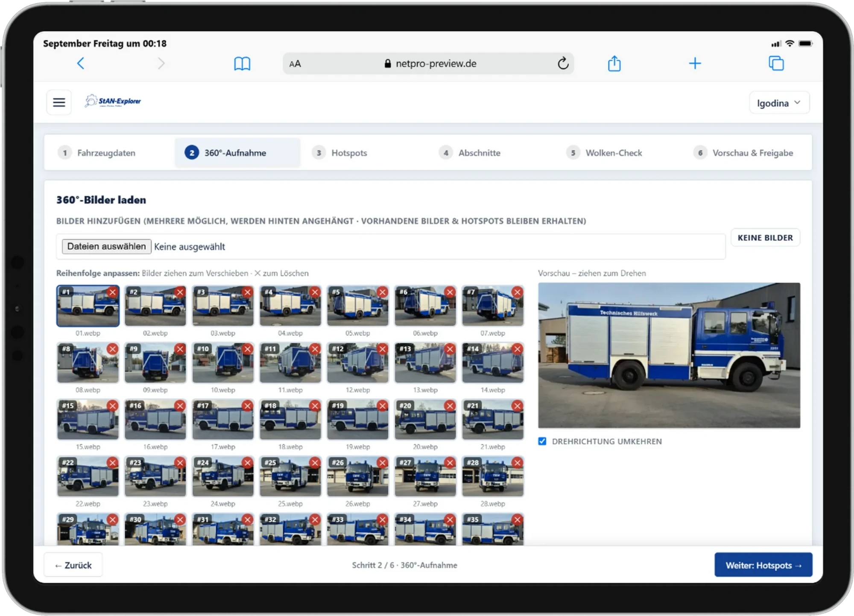Delete image #21 via red X
Viewport: 854px width, 616px height.
tap(518, 406)
